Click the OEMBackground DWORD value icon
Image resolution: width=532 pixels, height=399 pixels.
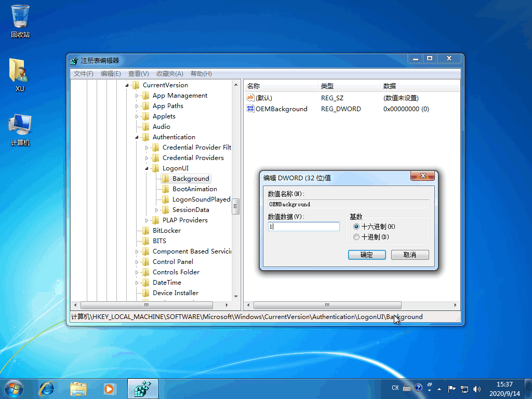(x=250, y=109)
